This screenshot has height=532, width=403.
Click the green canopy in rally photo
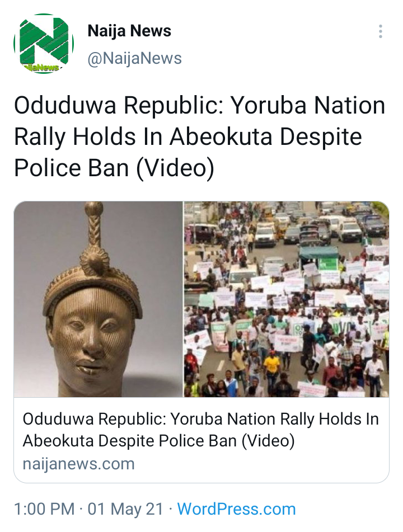pos(318,253)
